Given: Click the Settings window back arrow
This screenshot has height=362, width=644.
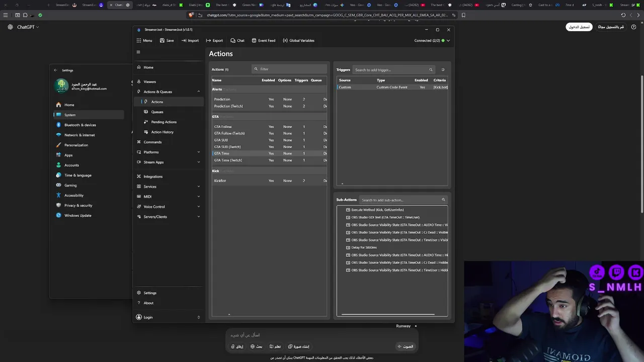Looking at the screenshot, I should coord(55,70).
